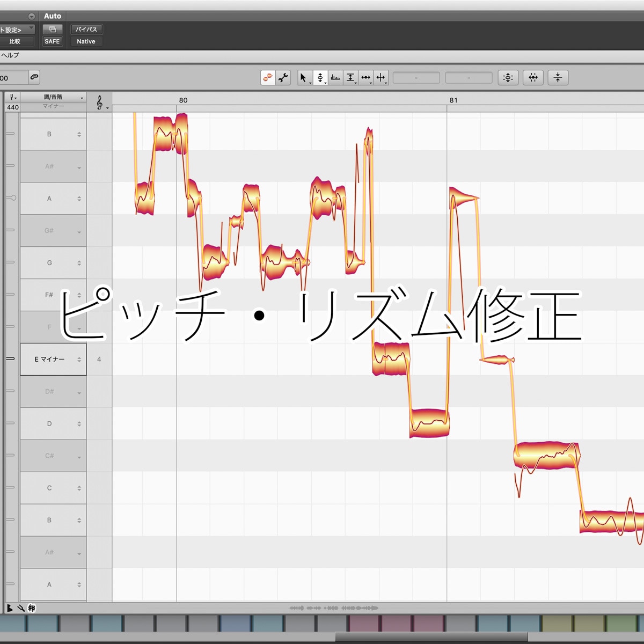Viewport: 644px width, 644px height.
Task: Select the Note Separation tool
Action: [x=381, y=78]
